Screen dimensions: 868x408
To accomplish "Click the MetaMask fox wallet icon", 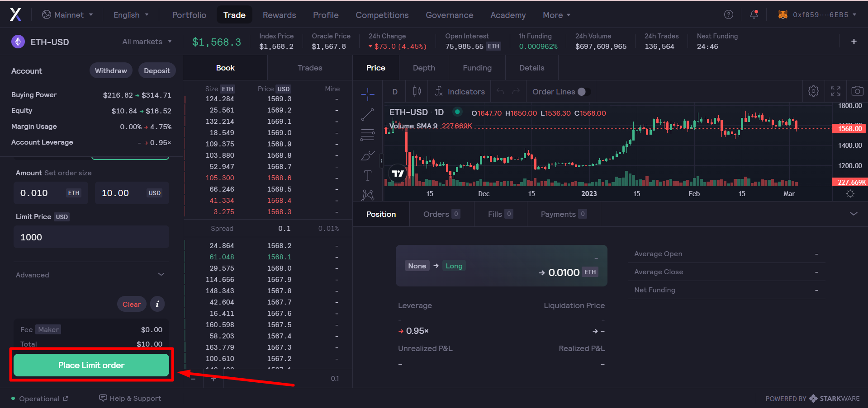I will point(783,14).
